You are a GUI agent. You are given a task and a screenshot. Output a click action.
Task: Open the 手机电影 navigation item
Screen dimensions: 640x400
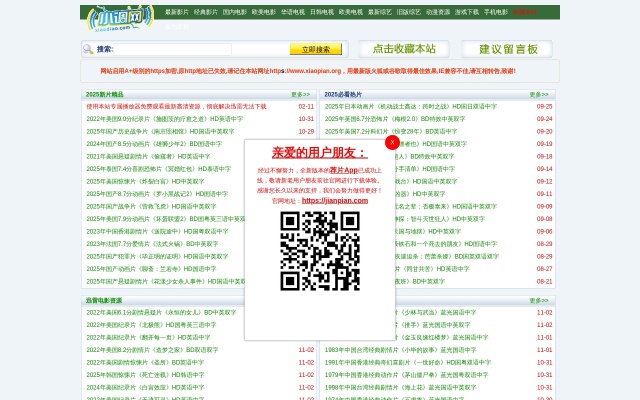pyautogui.click(x=496, y=12)
